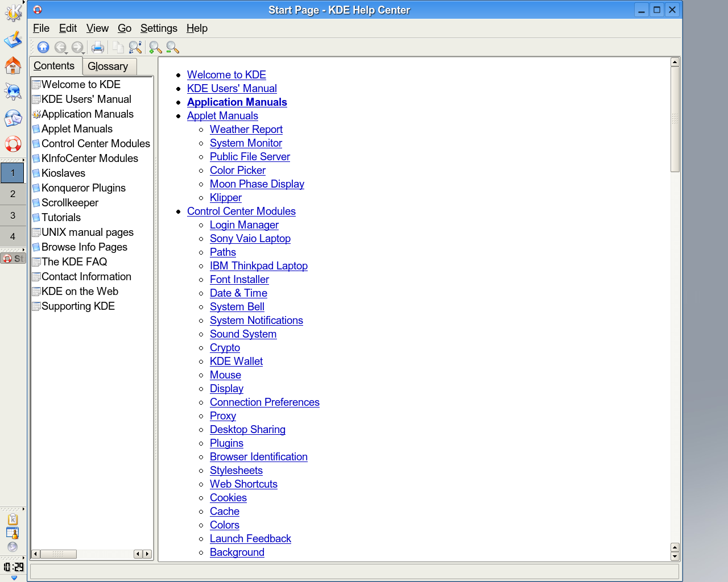Click the Back arrow toolbar button
Image resolution: width=728 pixels, height=582 pixels.
pyautogui.click(x=60, y=47)
